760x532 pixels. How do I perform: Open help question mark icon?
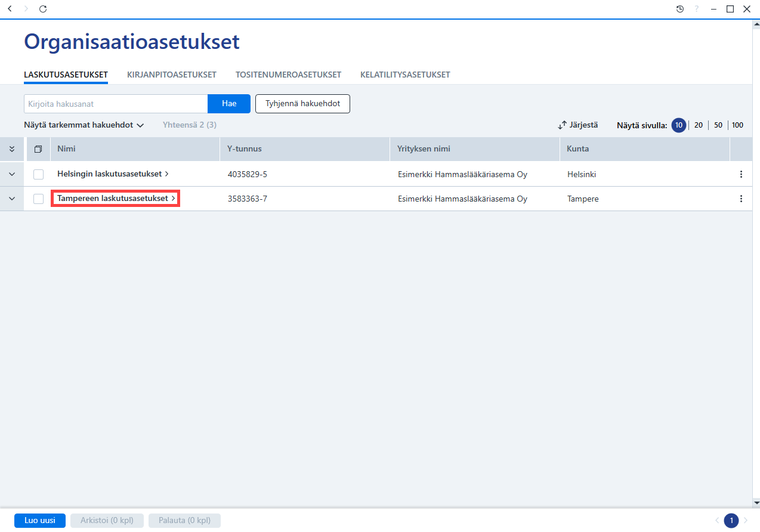[x=696, y=9]
